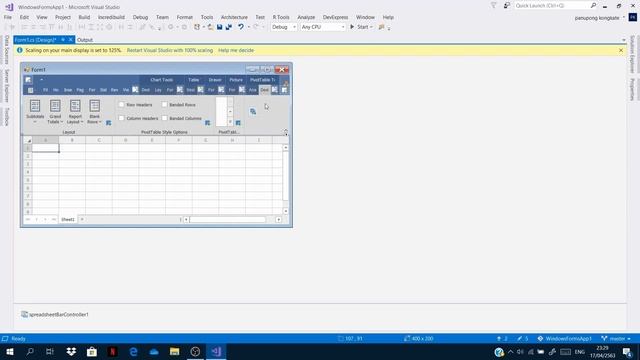
Task: Open the Build menu
Action: pos(84,17)
